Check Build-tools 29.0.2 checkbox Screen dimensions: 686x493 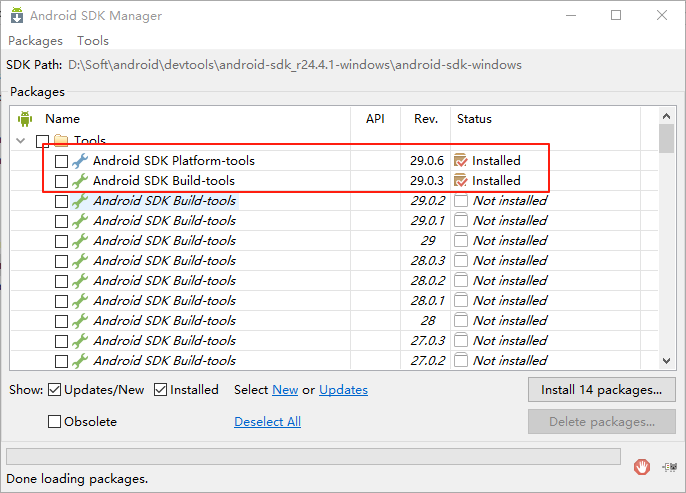click(x=61, y=201)
